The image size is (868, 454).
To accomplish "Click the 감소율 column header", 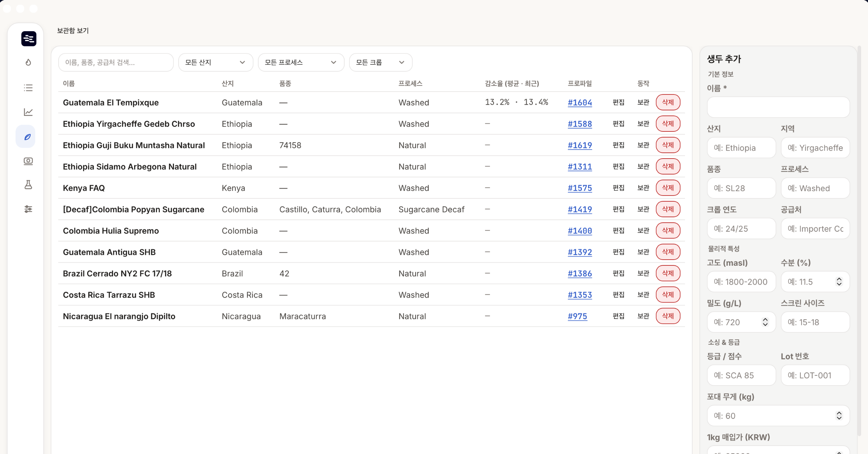I will pos(512,84).
